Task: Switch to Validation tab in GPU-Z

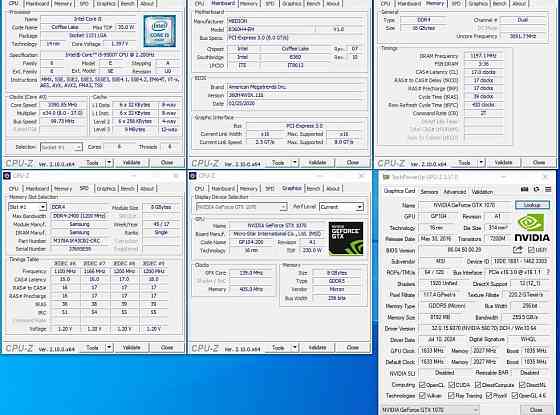Action: tap(482, 192)
